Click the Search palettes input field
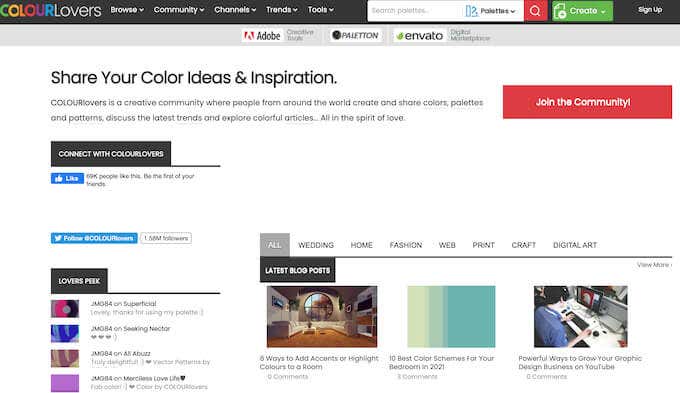 tap(414, 11)
